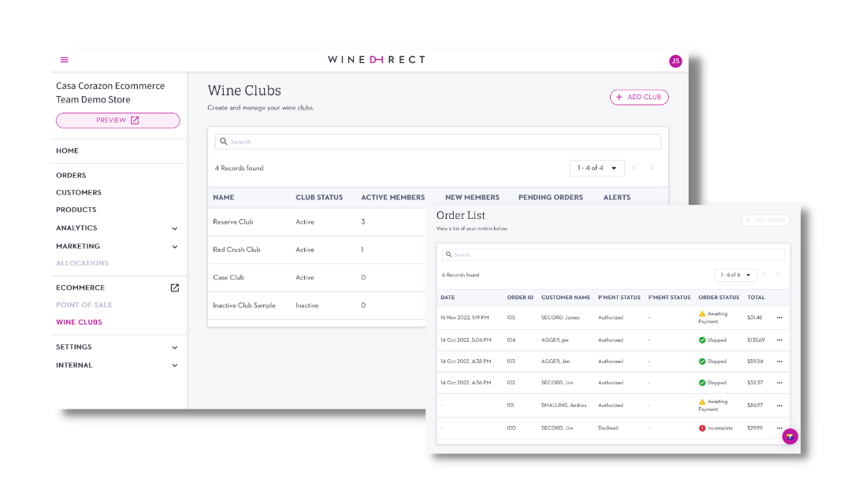Click the Order List search field

pos(613,254)
